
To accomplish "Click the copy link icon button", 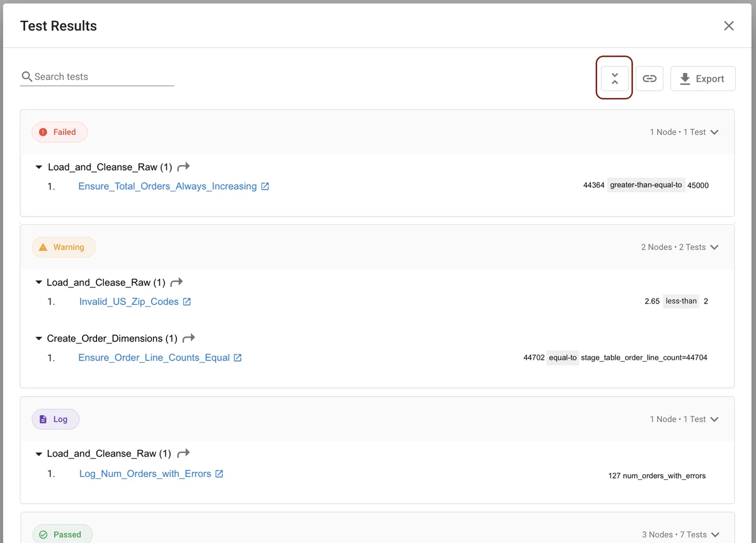I will tap(649, 79).
